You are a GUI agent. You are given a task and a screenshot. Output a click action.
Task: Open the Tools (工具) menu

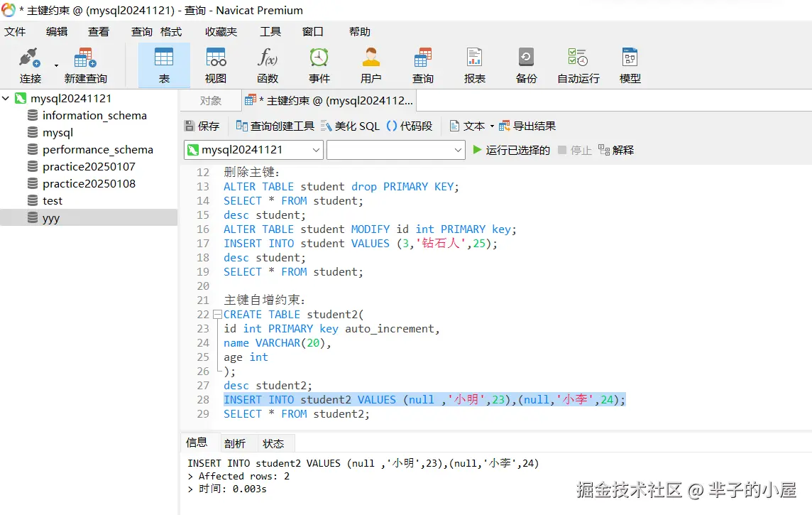[x=270, y=31]
